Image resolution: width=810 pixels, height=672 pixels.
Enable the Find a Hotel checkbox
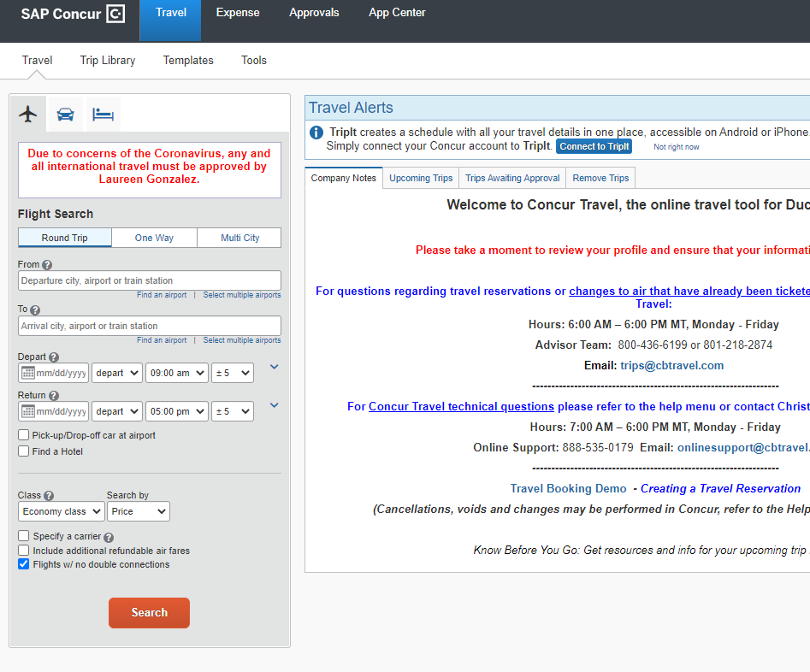[x=23, y=451]
